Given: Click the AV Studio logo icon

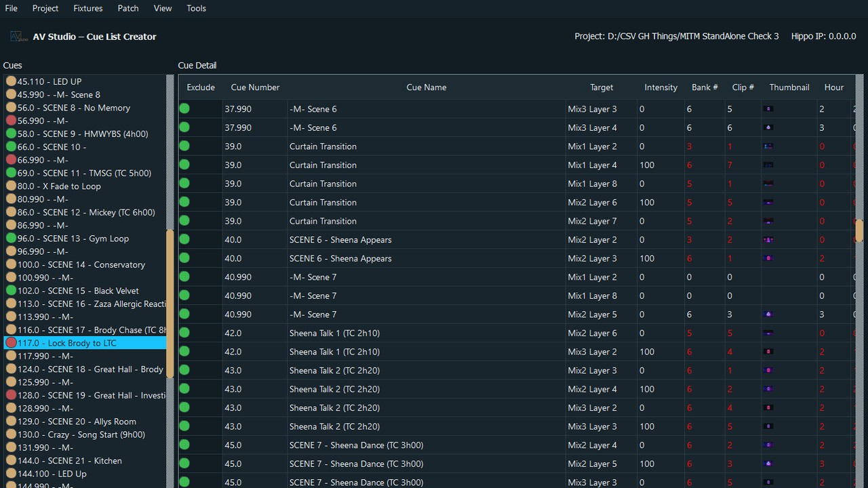Looking at the screenshot, I should [x=19, y=37].
